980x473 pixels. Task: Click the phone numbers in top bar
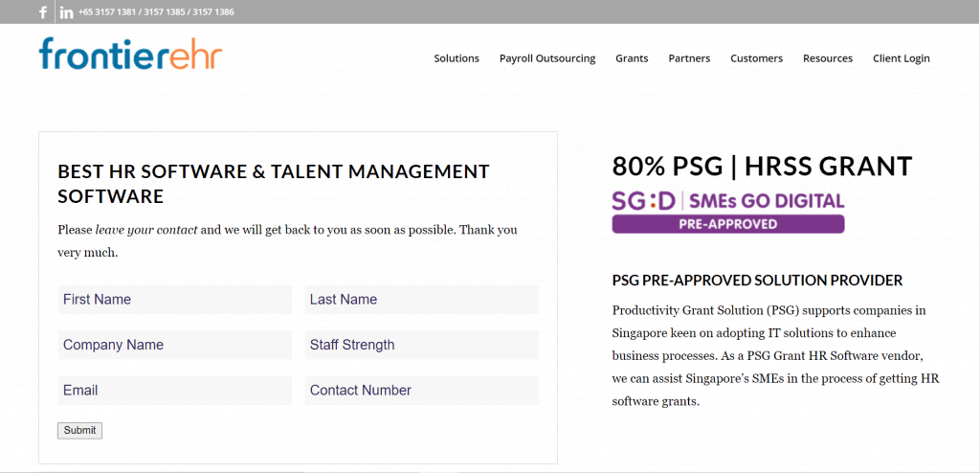click(156, 11)
